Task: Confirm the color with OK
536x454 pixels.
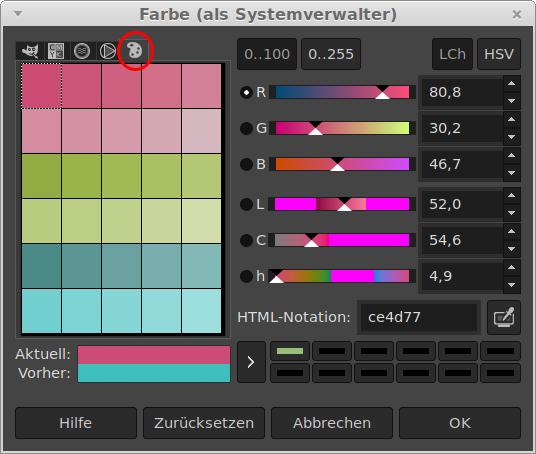Action: tap(460, 423)
